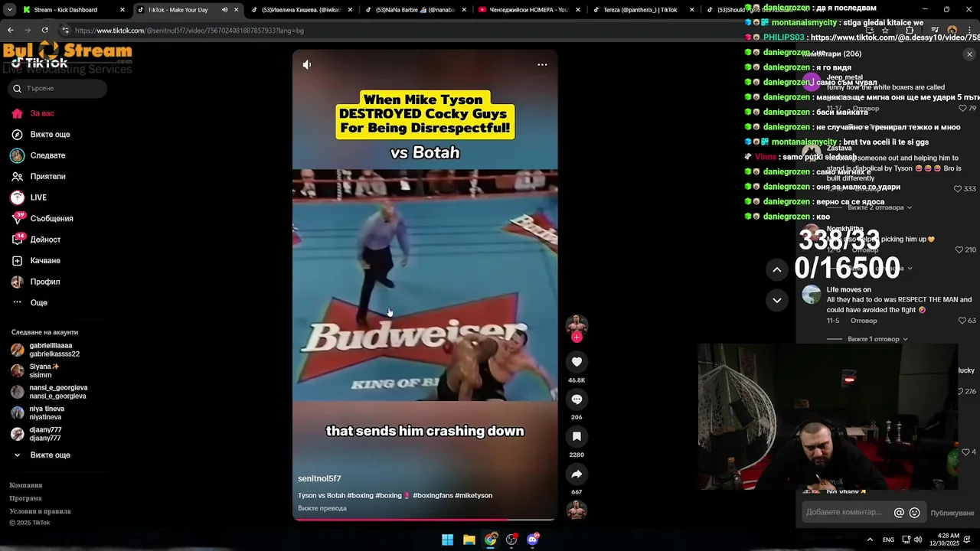Open the 'Следвате' following feed
Viewport: 980px width, 551px height.
47,155
